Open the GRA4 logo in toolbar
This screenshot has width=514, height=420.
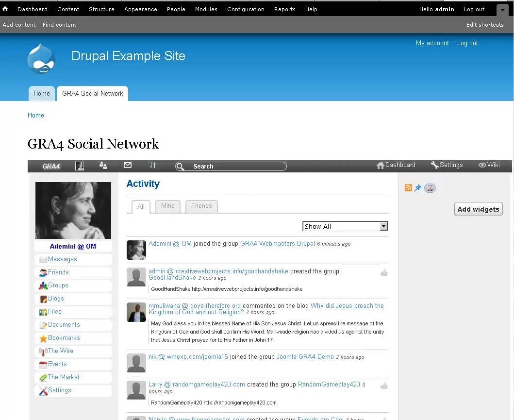tap(51, 166)
